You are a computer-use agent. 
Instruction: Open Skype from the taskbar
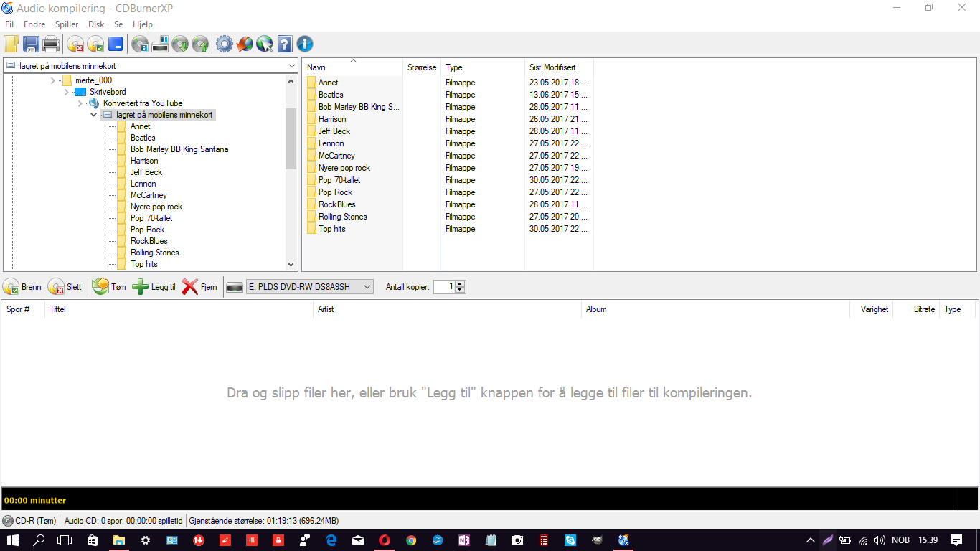click(x=570, y=540)
